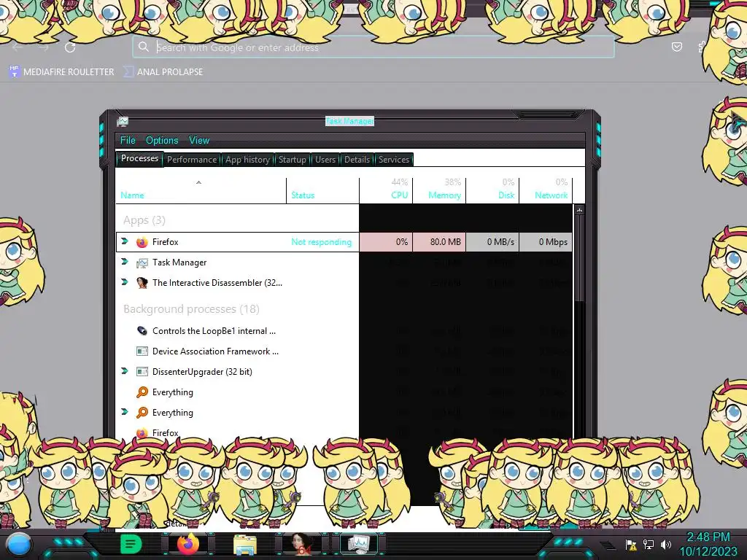Expand the Firefox app row
The image size is (747, 560).
(x=125, y=241)
